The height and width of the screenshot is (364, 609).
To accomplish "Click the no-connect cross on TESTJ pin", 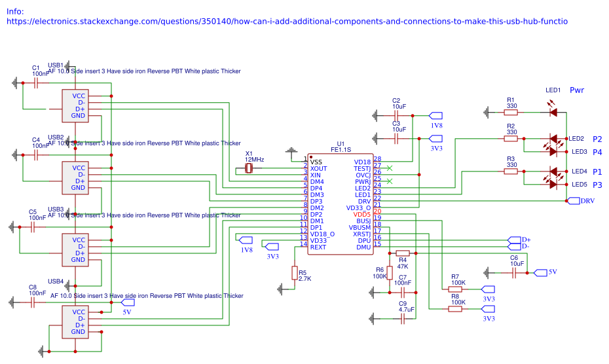I will 390,168.
